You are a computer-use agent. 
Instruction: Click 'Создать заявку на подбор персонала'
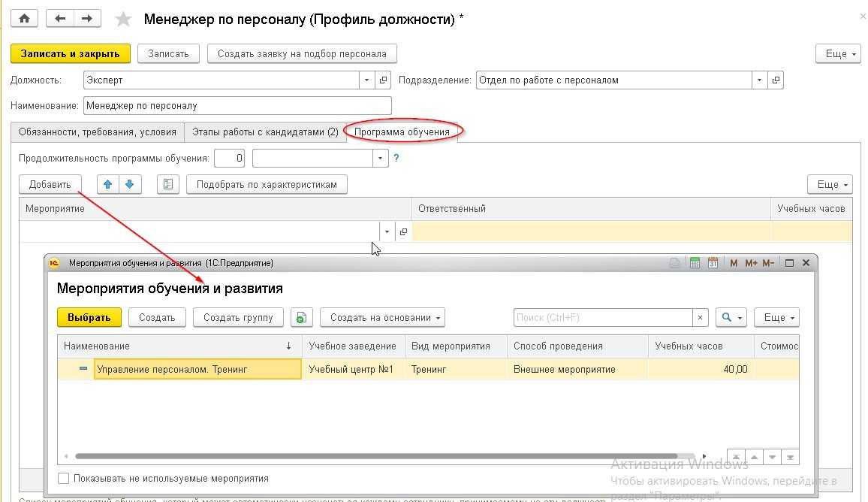tap(301, 54)
